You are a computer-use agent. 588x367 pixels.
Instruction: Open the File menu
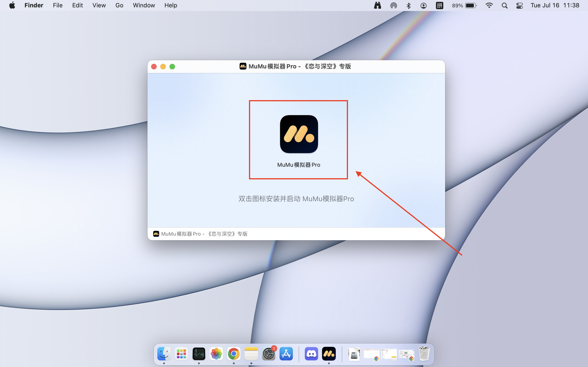[57, 5]
